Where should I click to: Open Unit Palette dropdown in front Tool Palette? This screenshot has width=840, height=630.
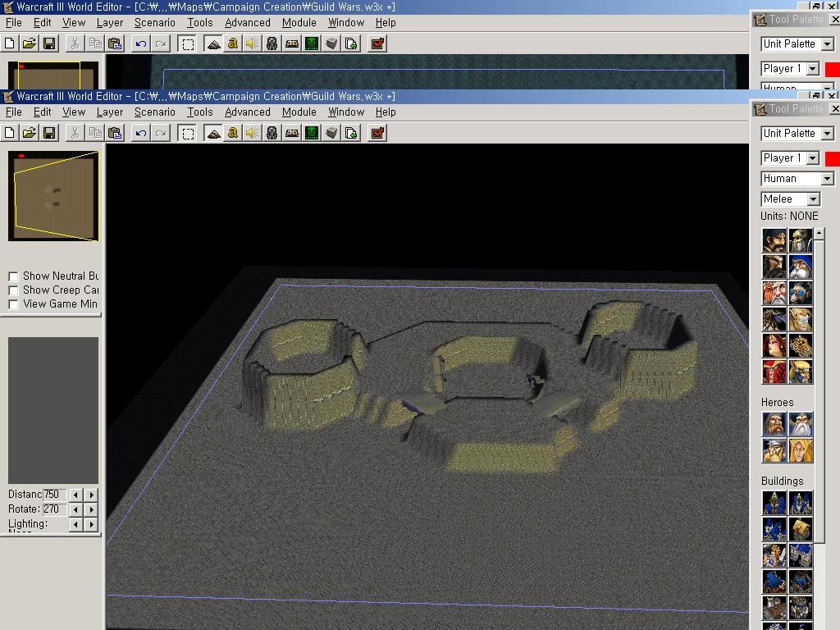coord(828,134)
